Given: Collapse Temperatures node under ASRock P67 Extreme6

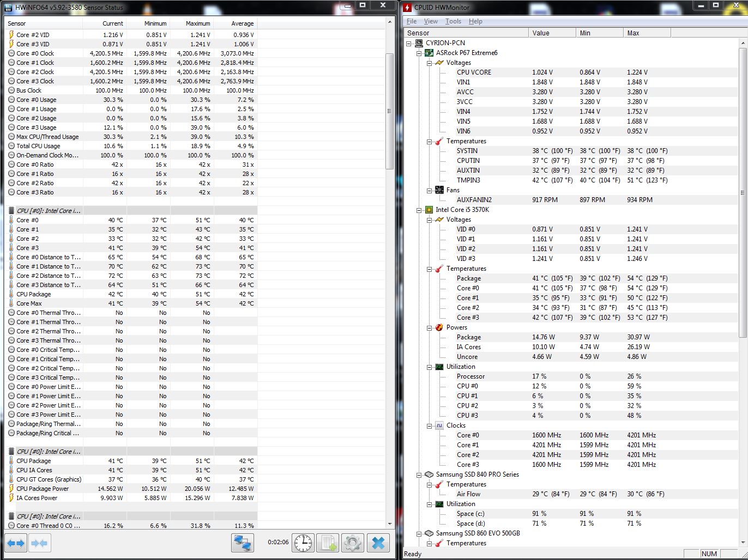Looking at the screenshot, I should pos(430,141).
